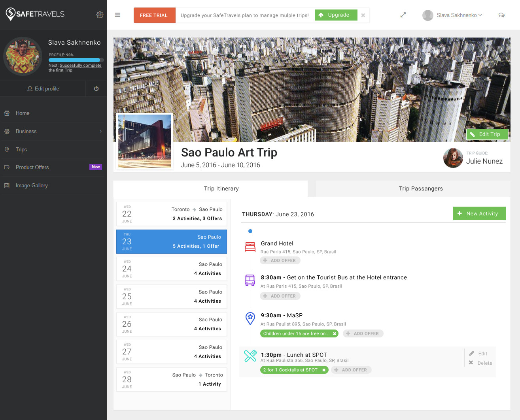This screenshot has width=520, height=420.
Task: Click the New Activity button
Action: coord(479,214)
